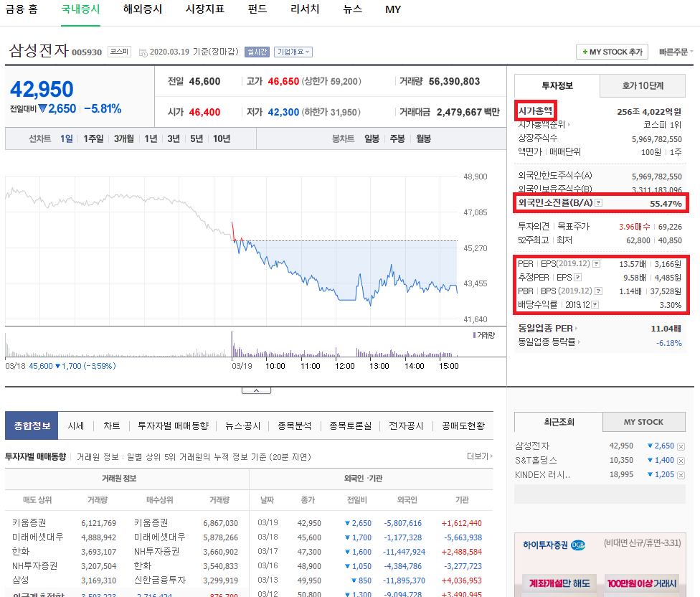Switch to 투자정보 tab

(x=557, y=85)
